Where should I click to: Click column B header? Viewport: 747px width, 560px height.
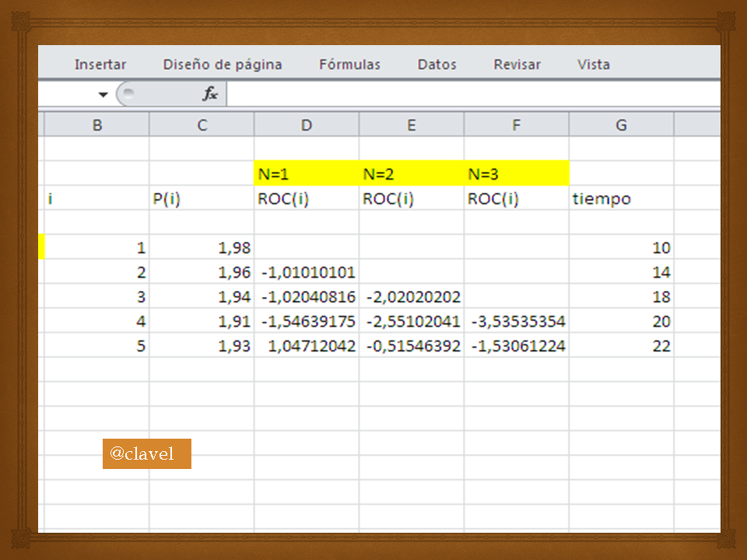pyautogui.click(x=97, y=124)
